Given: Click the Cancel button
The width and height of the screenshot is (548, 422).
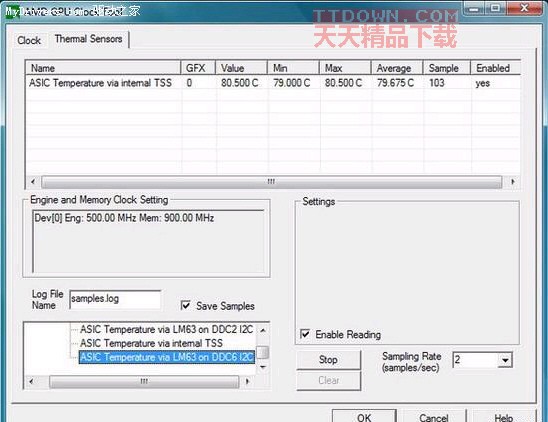Looking at the screenshot, I should (434, 416).
